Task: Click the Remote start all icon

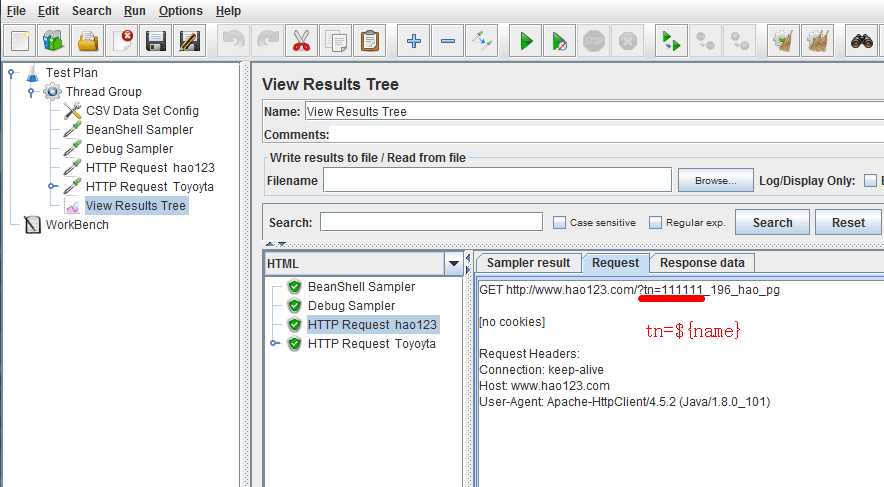Action: 671,41
